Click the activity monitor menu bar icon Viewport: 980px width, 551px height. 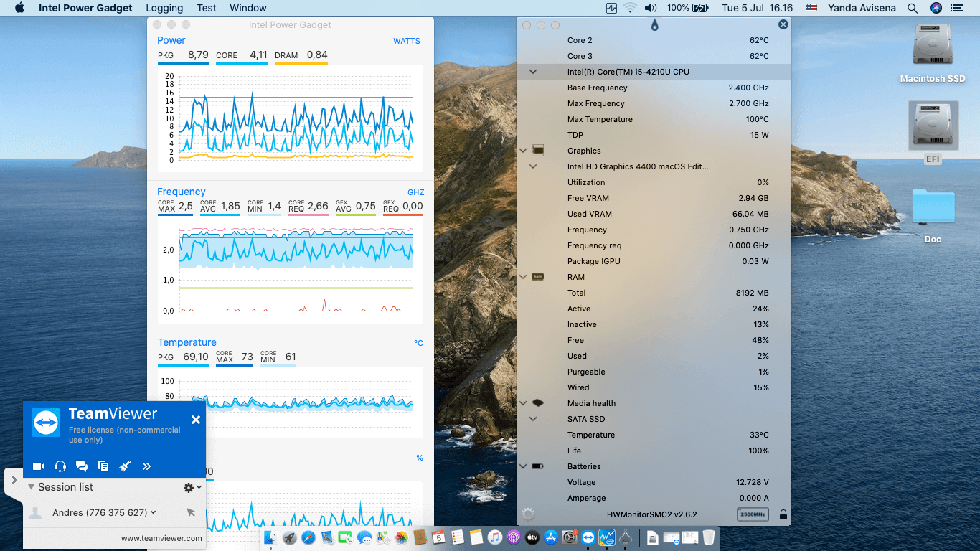[x=611, y=8]
